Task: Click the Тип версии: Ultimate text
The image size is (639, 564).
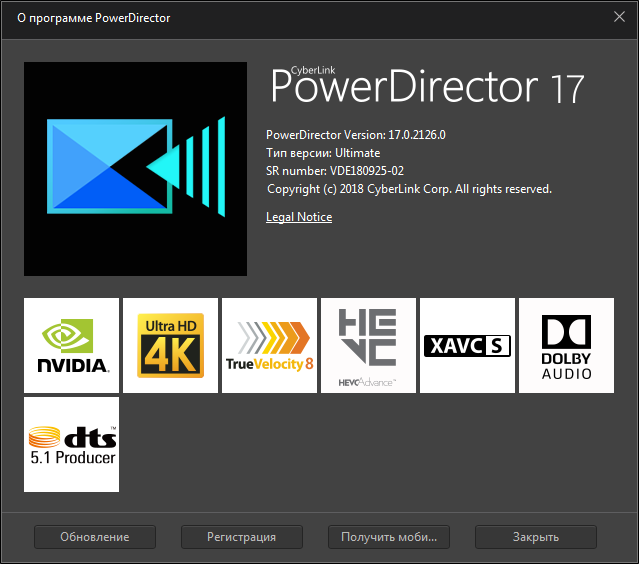Action: tap(323, 153)
